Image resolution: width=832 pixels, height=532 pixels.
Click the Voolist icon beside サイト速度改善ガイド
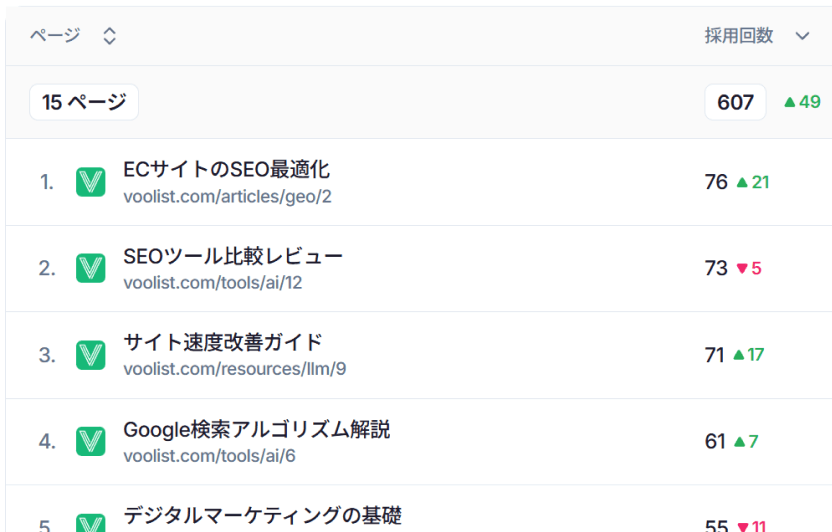(90, 355)
